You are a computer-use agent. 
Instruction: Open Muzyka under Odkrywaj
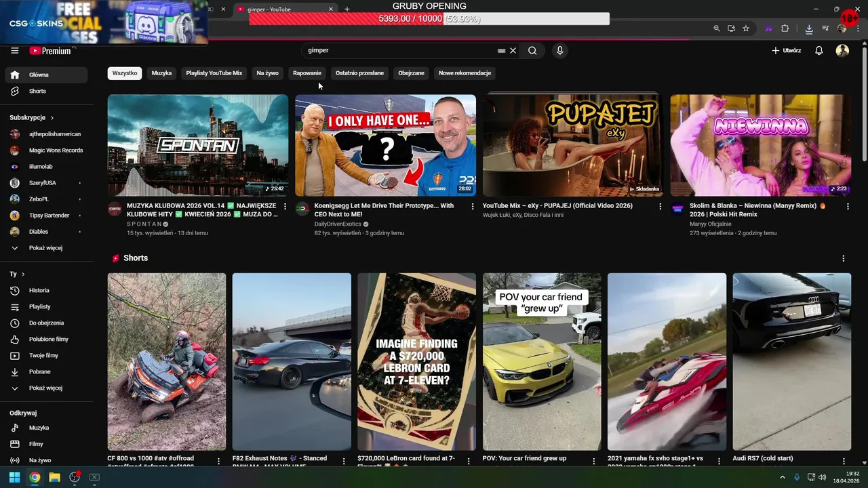click(x=46, y=428)
